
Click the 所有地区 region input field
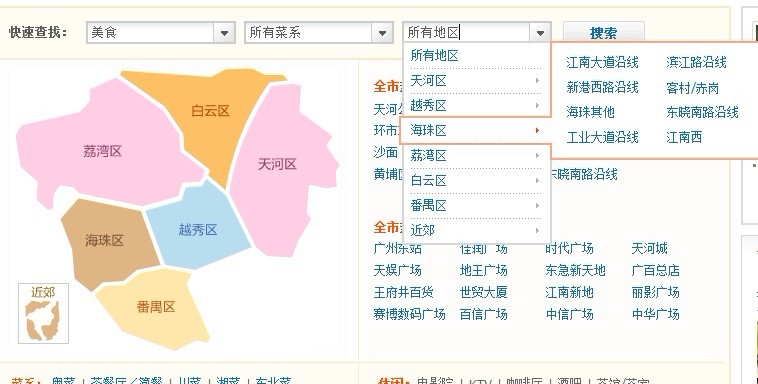[467, 33]
